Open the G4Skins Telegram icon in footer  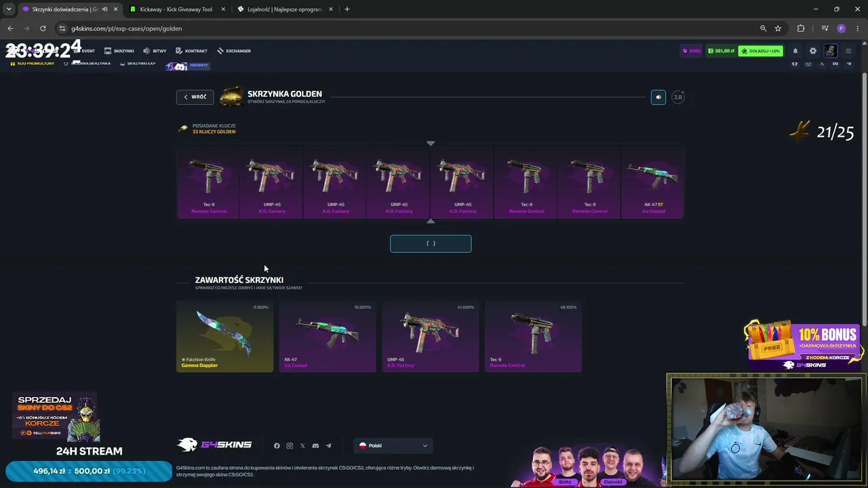click(x=329, y=446)
